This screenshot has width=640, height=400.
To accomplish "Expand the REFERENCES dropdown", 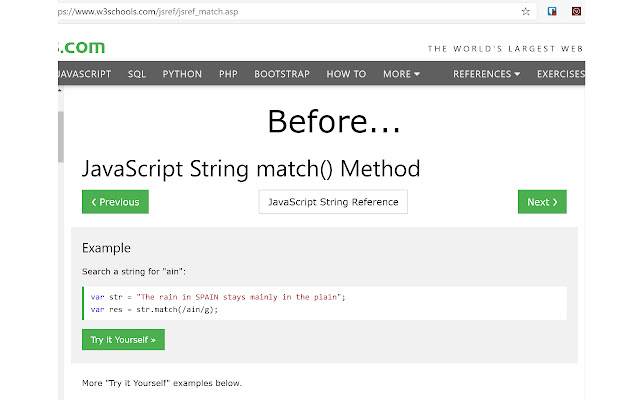I will click(486, 74).
